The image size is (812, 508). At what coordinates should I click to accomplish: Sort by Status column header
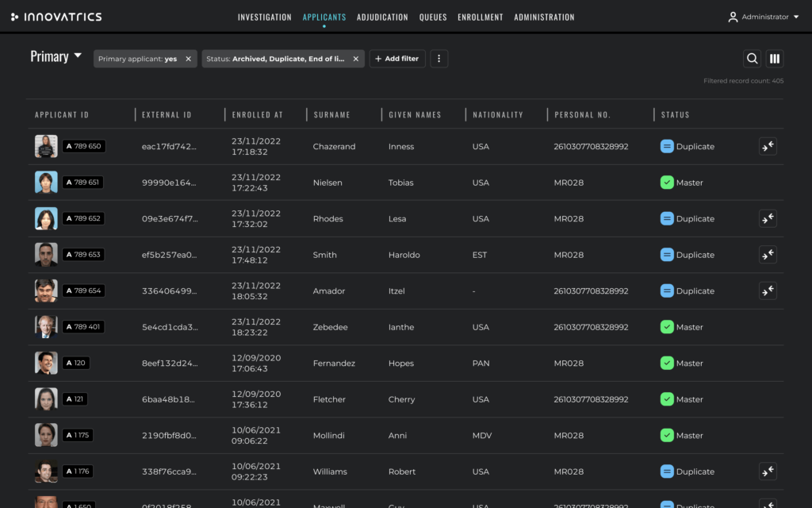tap(676, 114)
